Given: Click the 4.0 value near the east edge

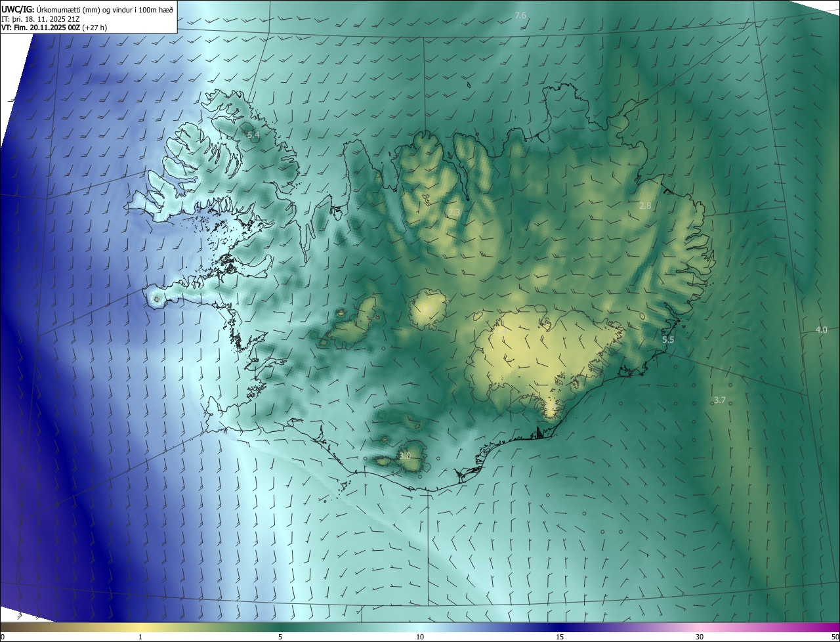Looking at the screenshot, I should 821,330.
